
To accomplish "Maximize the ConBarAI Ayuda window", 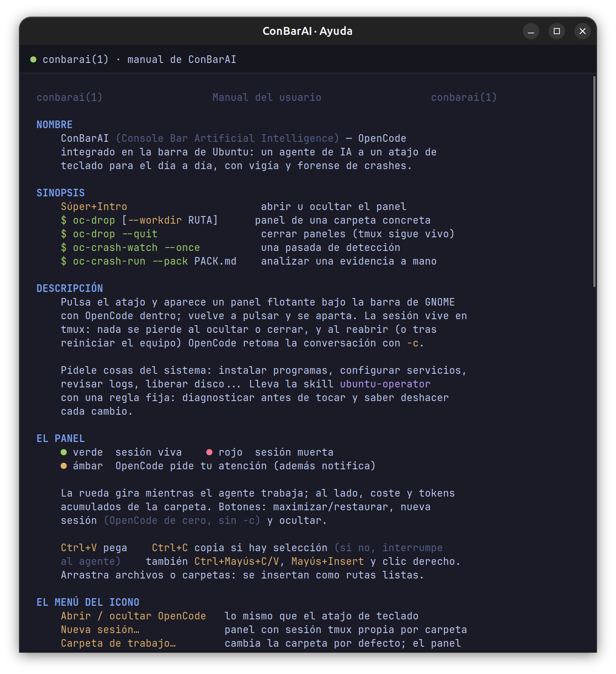I will [x=557, y=31].
